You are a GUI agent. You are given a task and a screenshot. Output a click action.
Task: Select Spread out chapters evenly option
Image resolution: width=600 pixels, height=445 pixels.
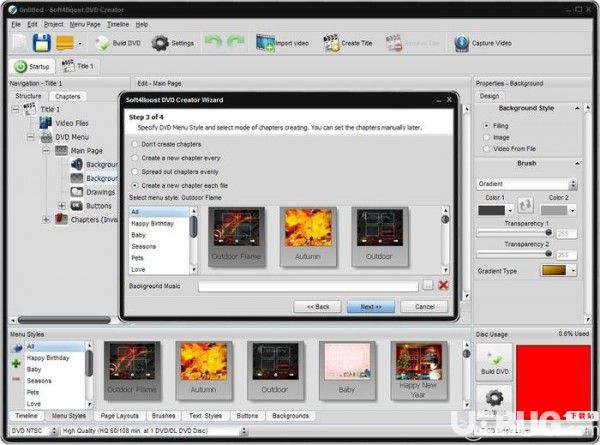pyautogui.click(x=135, y=172)
